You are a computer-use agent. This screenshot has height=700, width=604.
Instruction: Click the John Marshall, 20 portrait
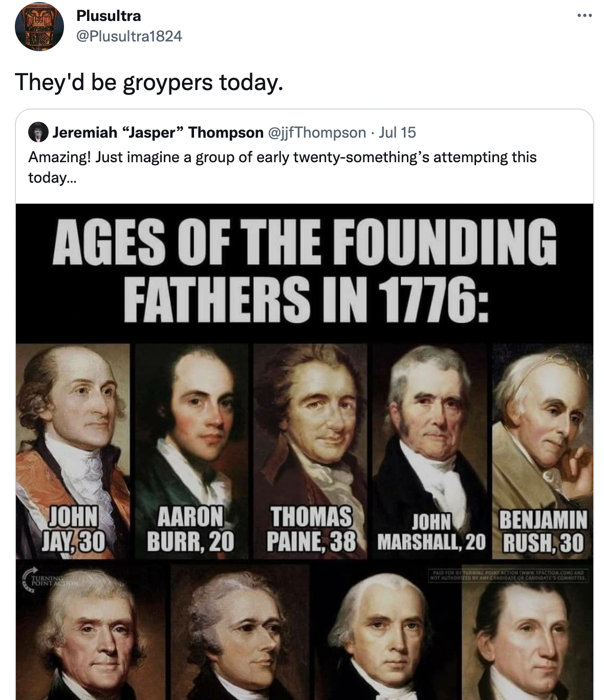(430, 451)
